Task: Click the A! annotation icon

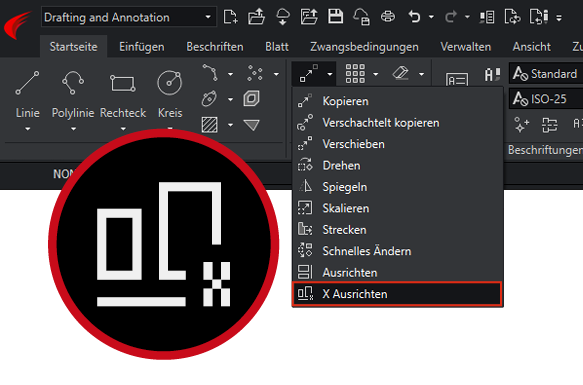Action: point(492,74)
